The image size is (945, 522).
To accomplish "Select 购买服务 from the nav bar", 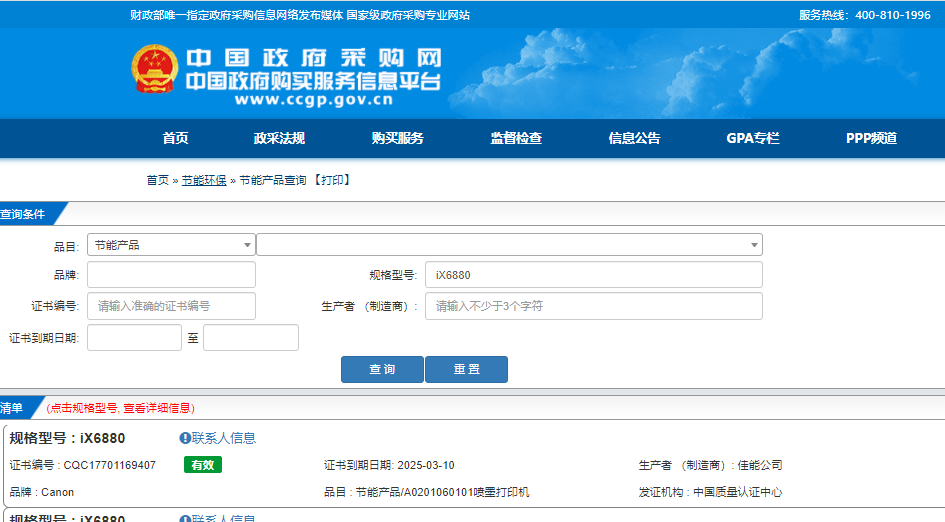I will [397, 139].
